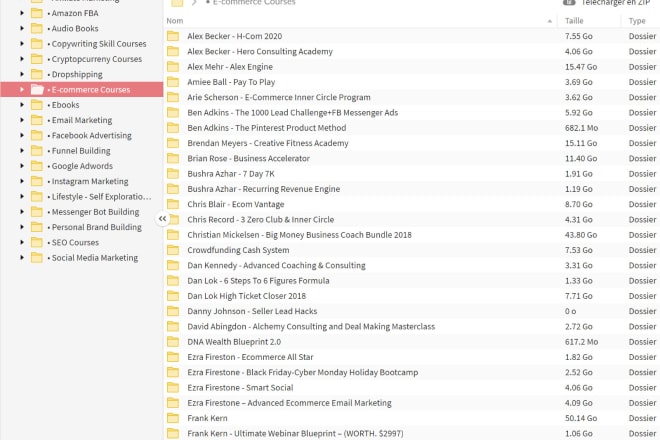660x440 pixels.
Task: Open Christian Mickelsen - Big Money Business Coach Bundle 2018
Action: 299,235
